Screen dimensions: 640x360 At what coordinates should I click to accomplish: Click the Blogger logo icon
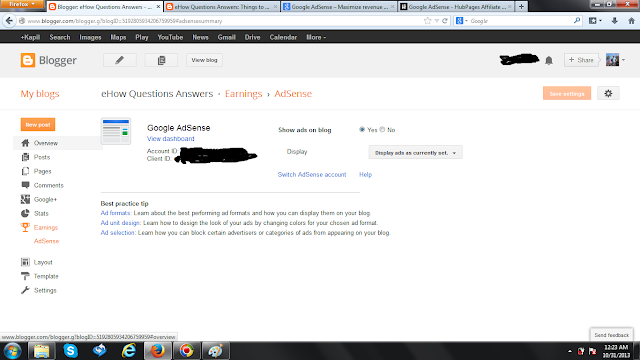pyautogui.click(x=28, y=60)
